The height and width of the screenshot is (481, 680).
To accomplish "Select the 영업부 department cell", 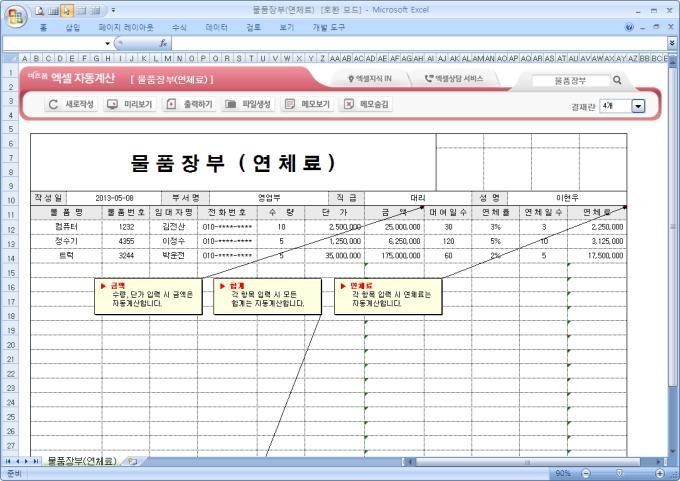I will pyautogui.click(x=269, y=198).
